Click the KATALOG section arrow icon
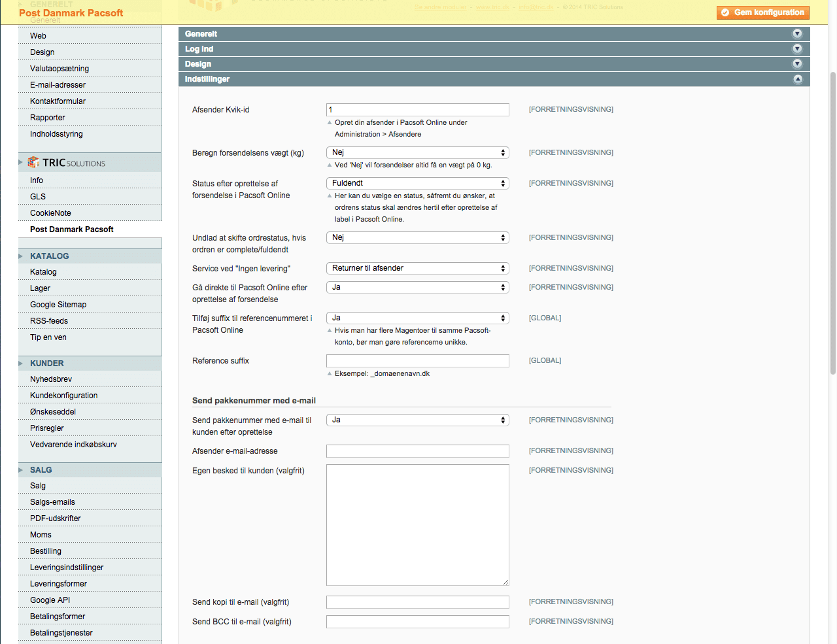The width and height of the screenshot is (837, 644). tap(21, 256)
